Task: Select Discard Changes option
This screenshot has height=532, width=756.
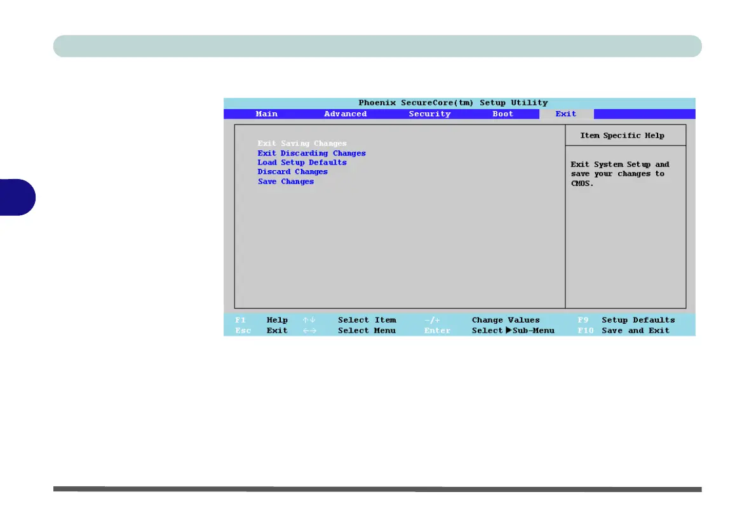Action: pos(293,171)
